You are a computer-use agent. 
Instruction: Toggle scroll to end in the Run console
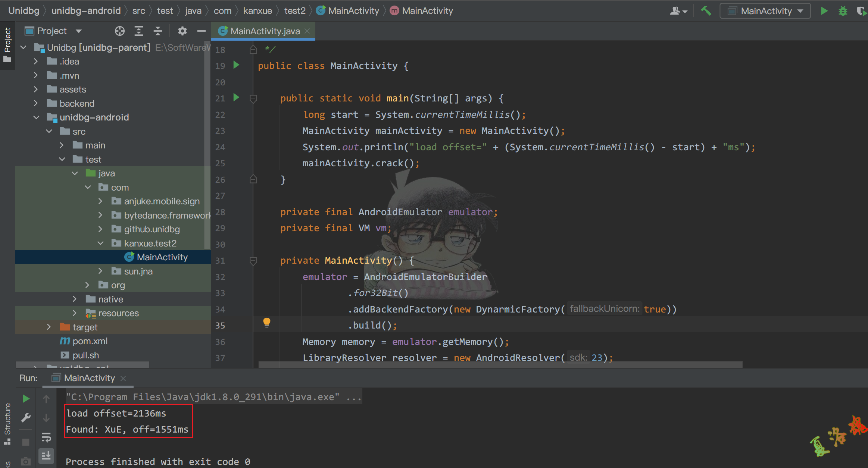tap(46, 455)
